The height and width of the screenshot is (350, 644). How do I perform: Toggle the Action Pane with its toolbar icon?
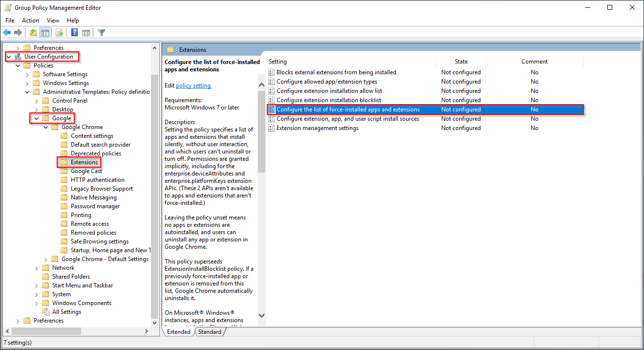(x=86, y=32)
